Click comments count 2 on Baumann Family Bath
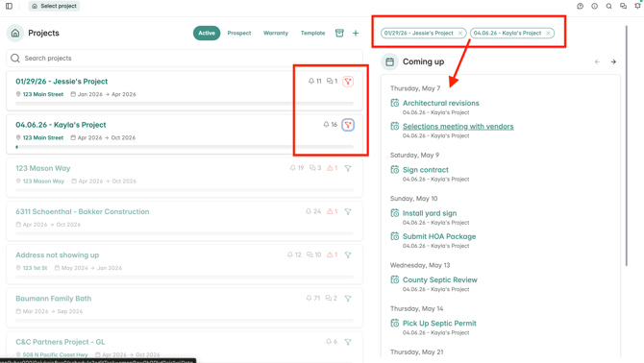The height and width of the screenshot is (363, 644). click(x=332, y=299)
